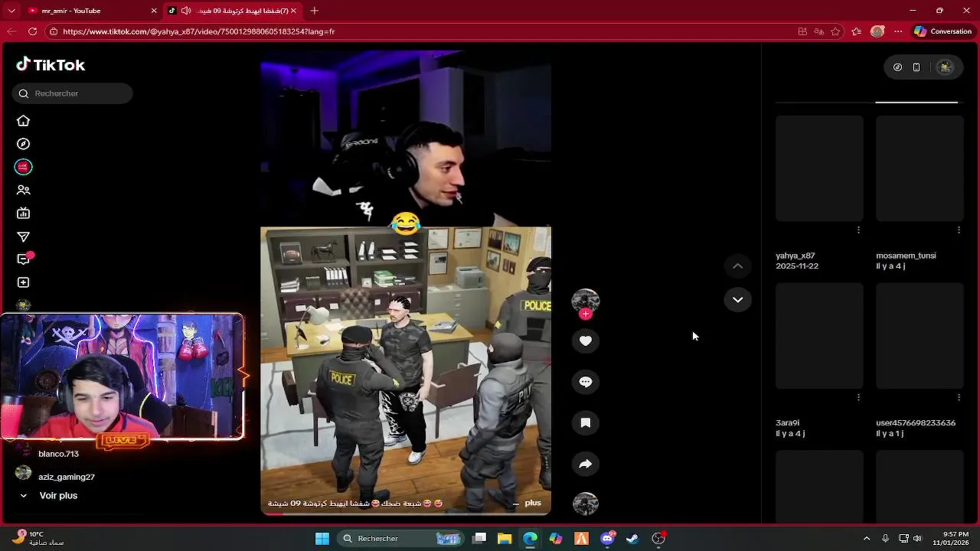Open mosamem_tunsi video card label
This screenshot has height=551, width=980.
point(906,256)
